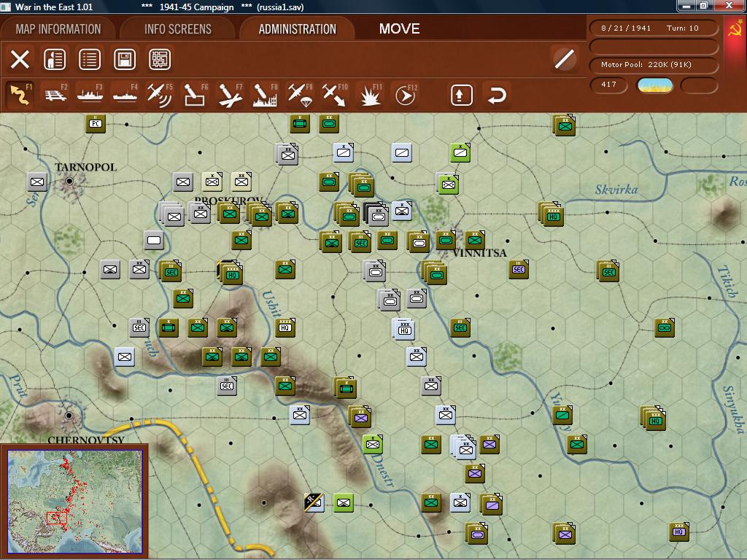This screenshot has height=560, width=747.
Task: Click the grid pattern icon in Administration
Action: tap(160, 60)
